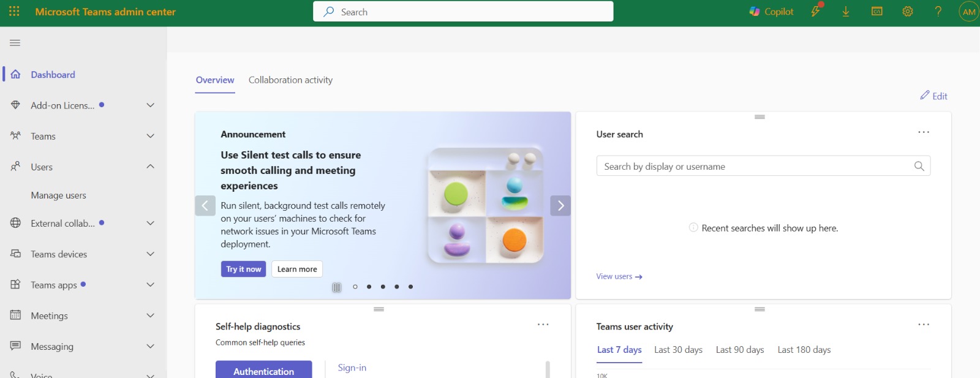Collapse the navigation hamburger menu
Viewport: 980px width, 378px height.
(15, 43)
